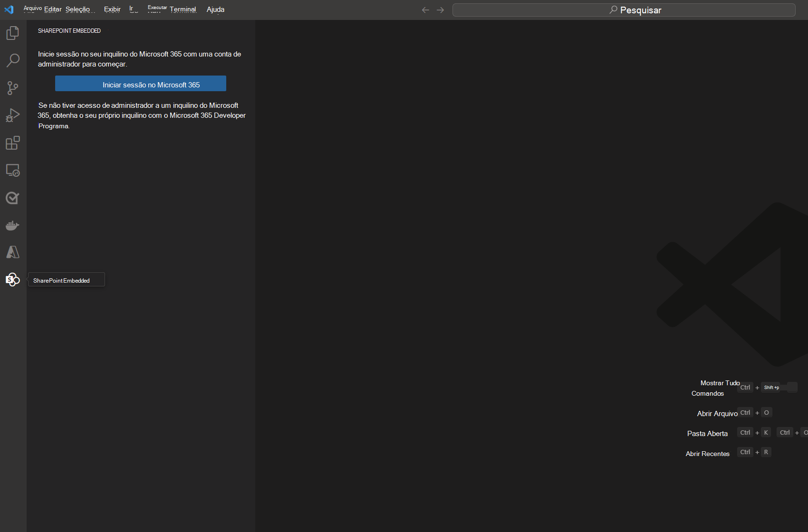Open the Run and Debug view
This screenshot has width=808, height=532.
pyautogui.click(x=13, y=115)
